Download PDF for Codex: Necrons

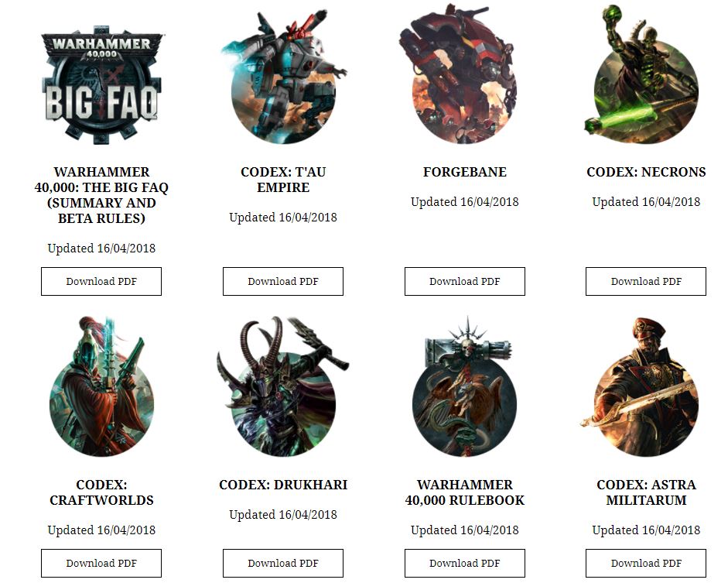click(x=646, y=282)
